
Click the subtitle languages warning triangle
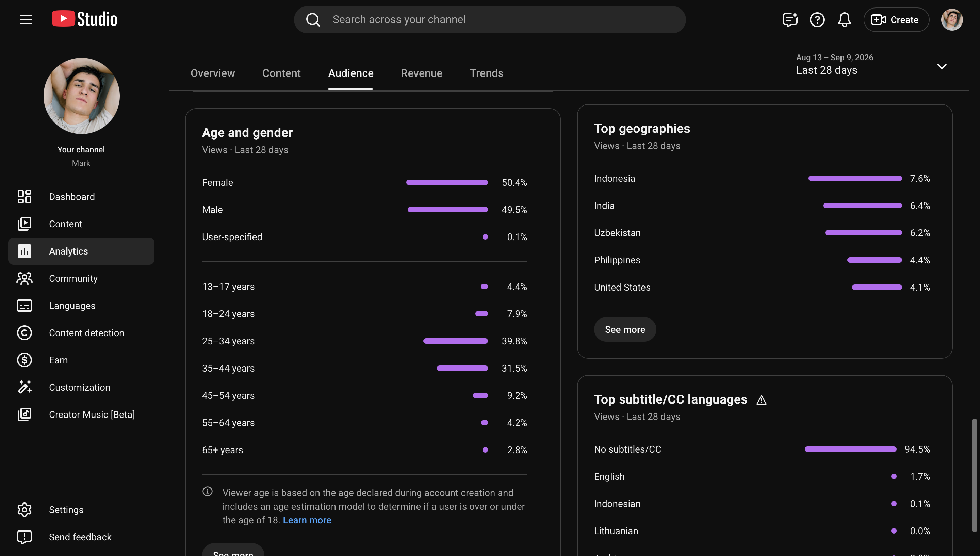[761, 400]
